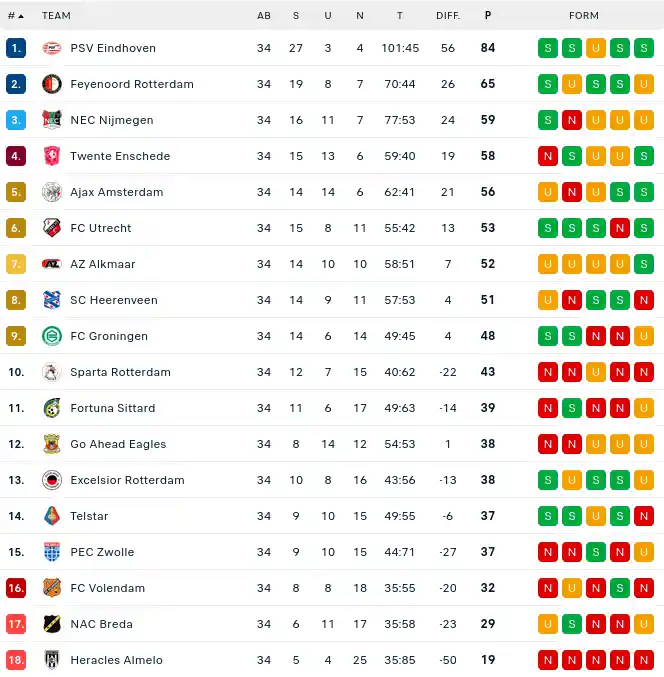Click FC Utrecht's red N form badge
The width and height of the screenshot is (664, 677).
[620, 228]
